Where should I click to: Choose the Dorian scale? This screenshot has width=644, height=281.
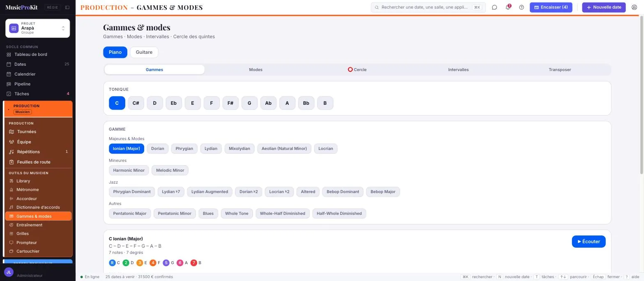pyautogui.click(x=158, y=149)
